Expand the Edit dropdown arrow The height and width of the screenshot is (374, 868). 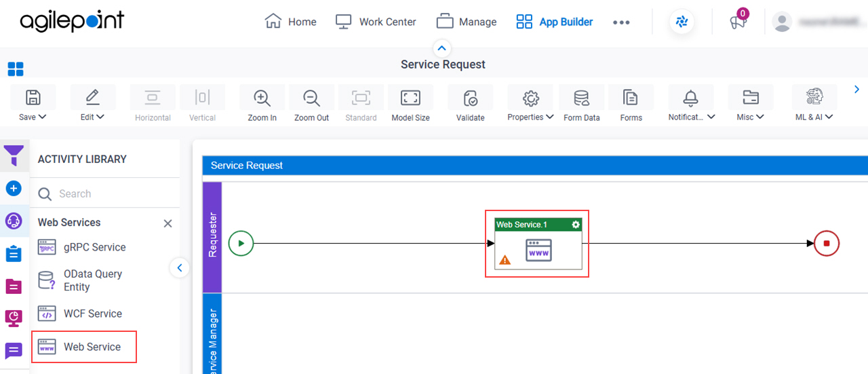(100, 117)
